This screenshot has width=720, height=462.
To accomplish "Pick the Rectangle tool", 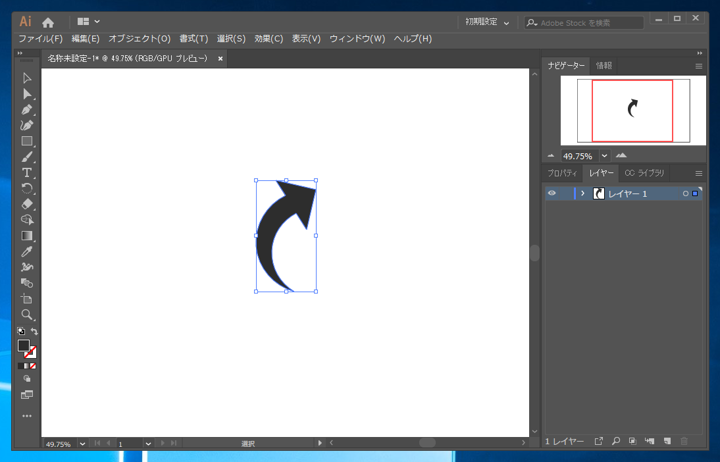I will (27, 142).
